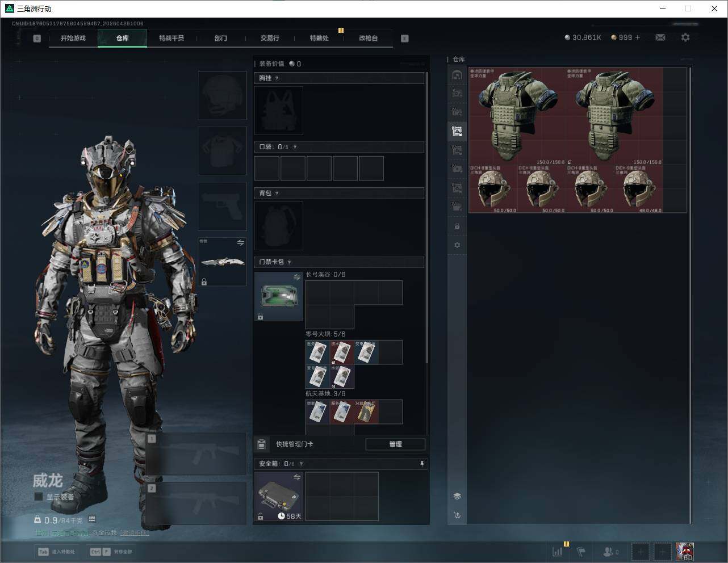Viewport: 728px width, 563px height.
Task: Select the first DICH helmet in warehouse
Action: click(493, 190)
